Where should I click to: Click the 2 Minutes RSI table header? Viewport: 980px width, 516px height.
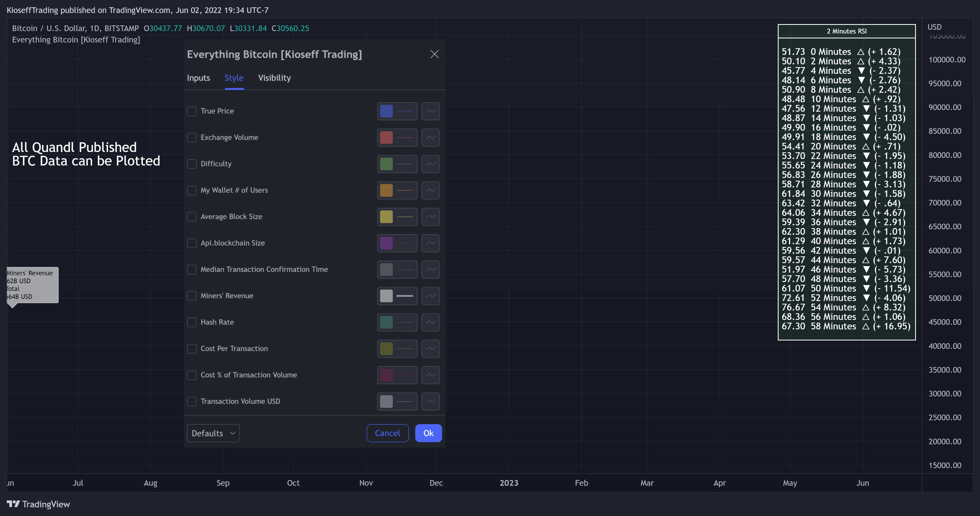pyautogui.click(x=846, y=31)
